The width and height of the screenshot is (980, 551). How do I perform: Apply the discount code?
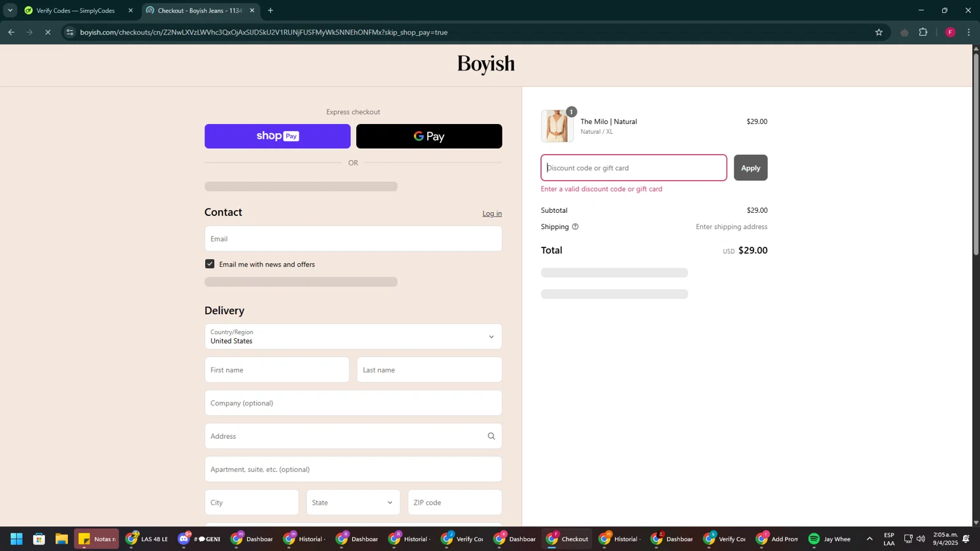pyautogui.click(x=751, y=168)
